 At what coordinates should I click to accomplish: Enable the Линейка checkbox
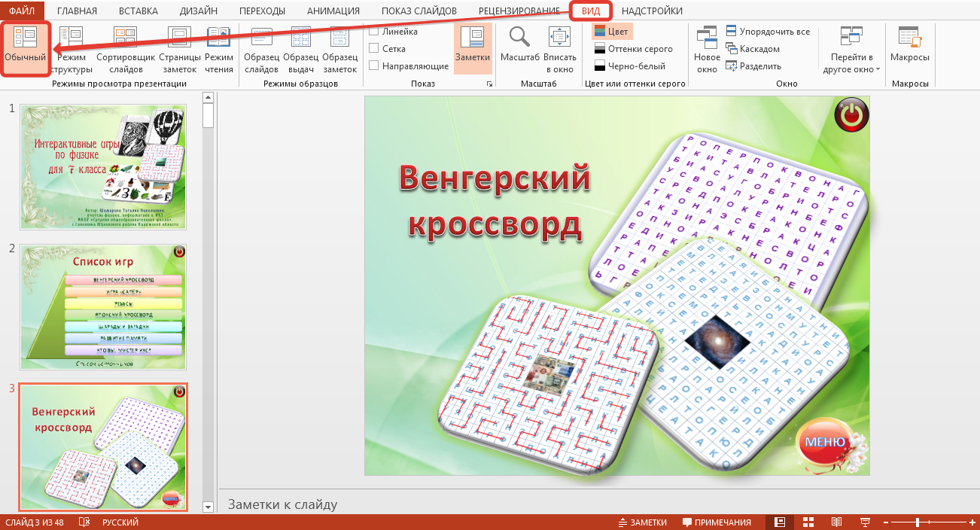tap(374, 32)
